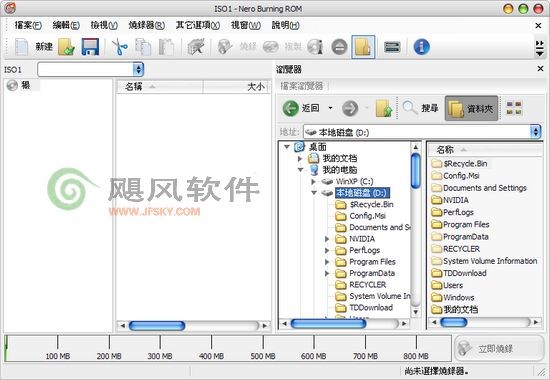Expand the Program Files tree folder
The image size is (550, 380).
pyautogui.click(x=327, y=262)
